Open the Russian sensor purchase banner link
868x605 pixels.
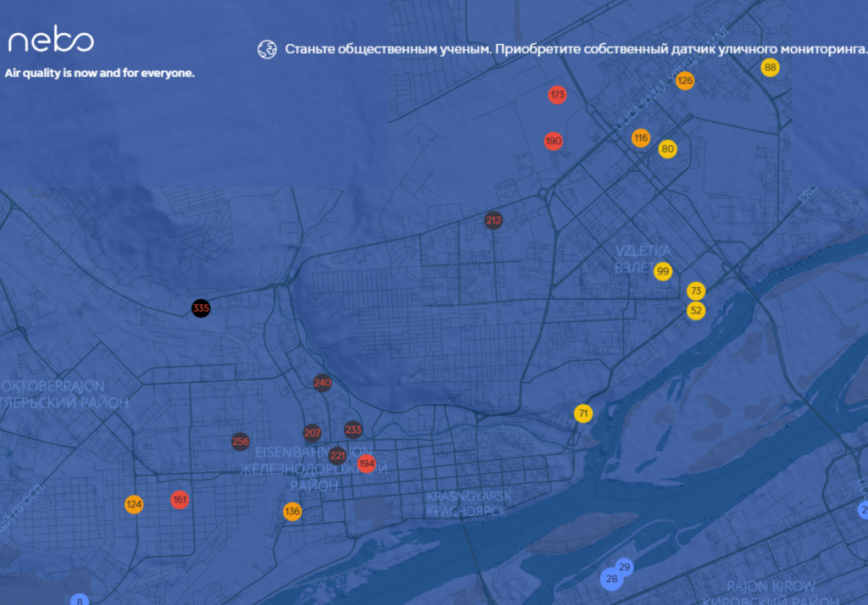[576, 49]
